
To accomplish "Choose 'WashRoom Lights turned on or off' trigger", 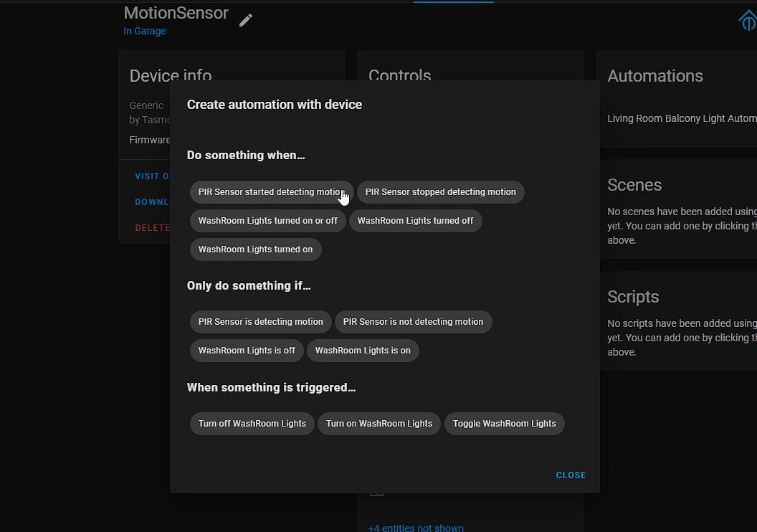I will coord(267,221).
